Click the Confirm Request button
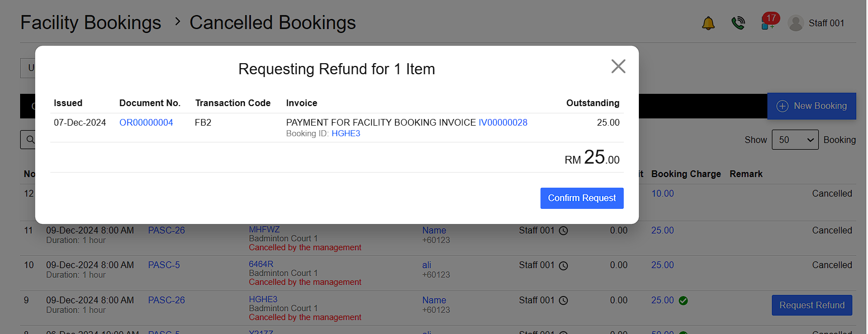Viewport: 868px width, 334px height. tap(581, 198)
